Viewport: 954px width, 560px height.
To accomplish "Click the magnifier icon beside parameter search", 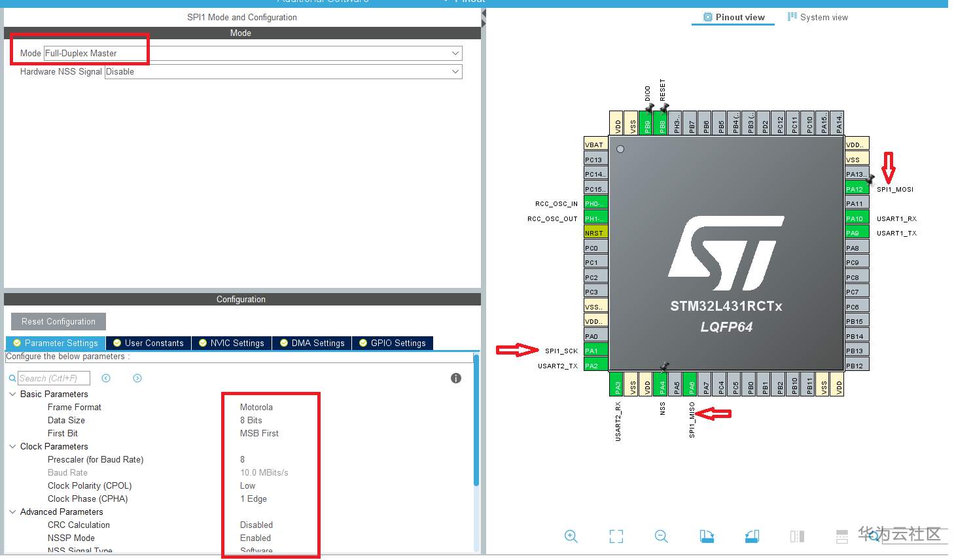I will 12,378.
